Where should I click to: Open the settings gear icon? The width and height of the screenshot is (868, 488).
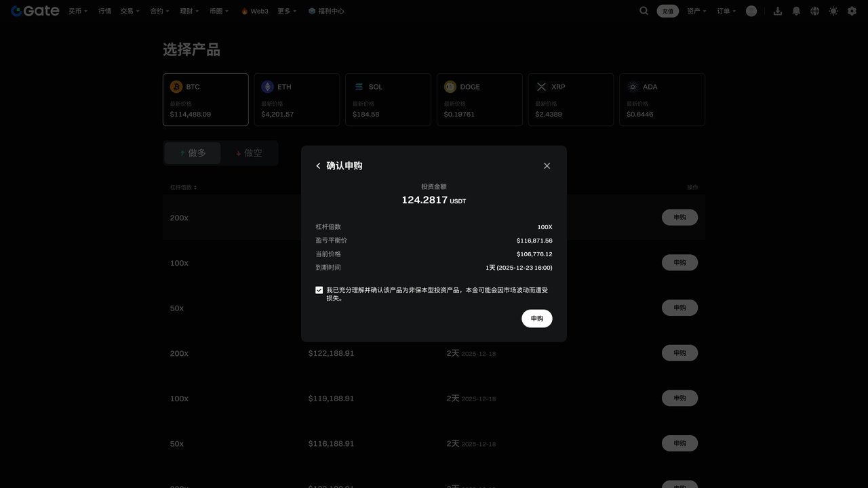(x=852, y=11)
